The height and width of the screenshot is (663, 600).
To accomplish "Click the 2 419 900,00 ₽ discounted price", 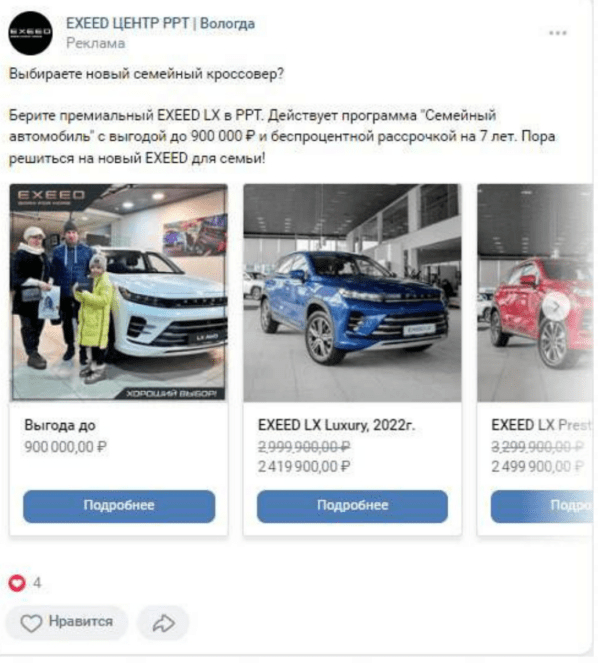I will [x=304, y=467].
